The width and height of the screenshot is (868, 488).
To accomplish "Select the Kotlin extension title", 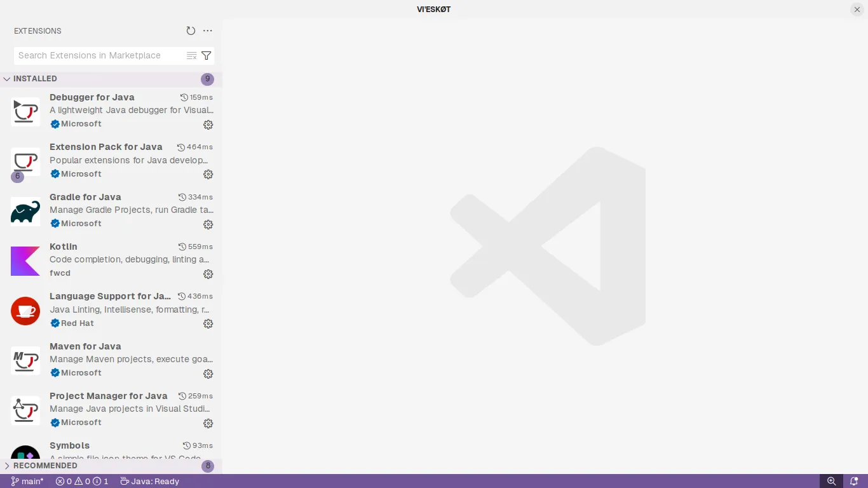I will [64, 247].
